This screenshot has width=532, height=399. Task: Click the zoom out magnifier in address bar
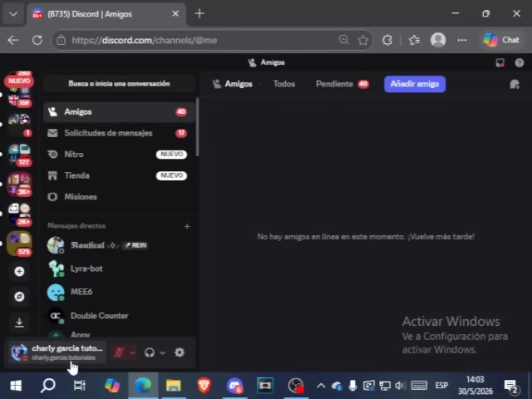click(x=343, y=40)
